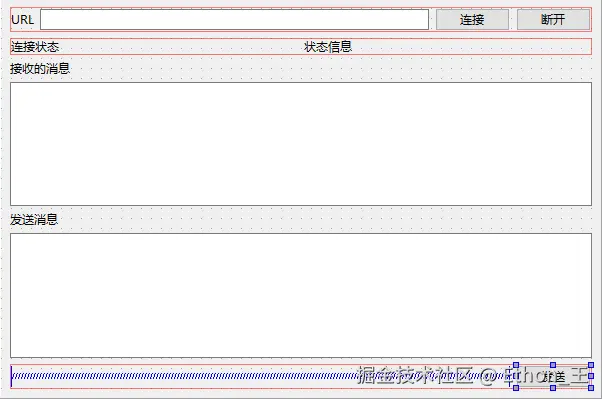Click the 连接 button
The height and width of the screenshot is (399, 602).
(472, 20)
